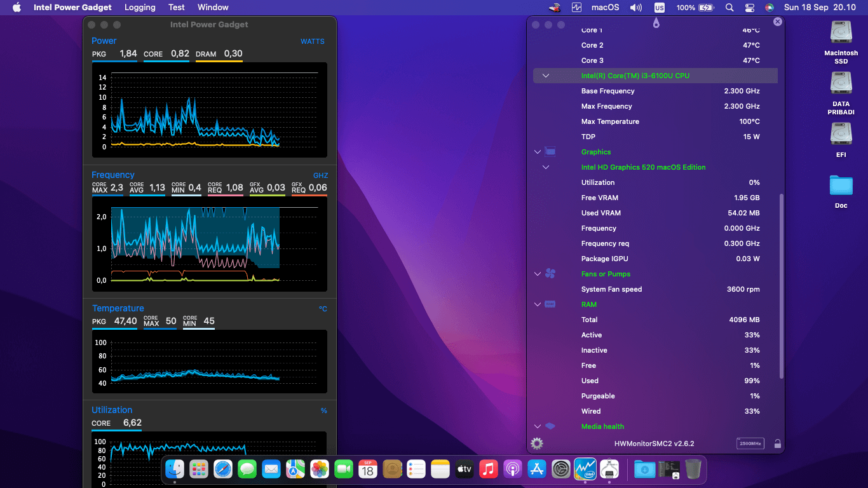Launch Safari from the Dock
Image resolution: width=868 pixels, height=488 pixels.
pyautogui.click(x=223, y=470)
